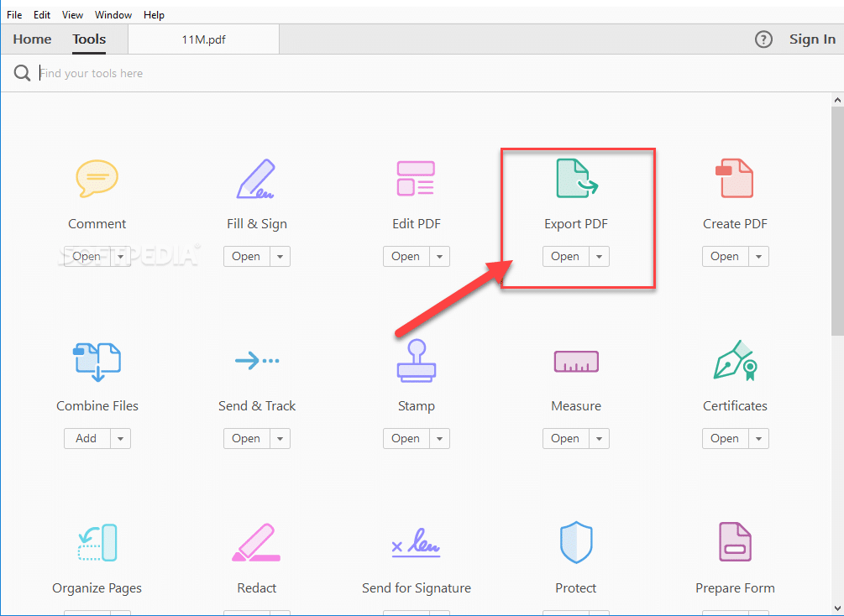Expand the Export PDF Open dropdown arrow
This screenshot has width=844, height=616.
click(x=599, y=257)
